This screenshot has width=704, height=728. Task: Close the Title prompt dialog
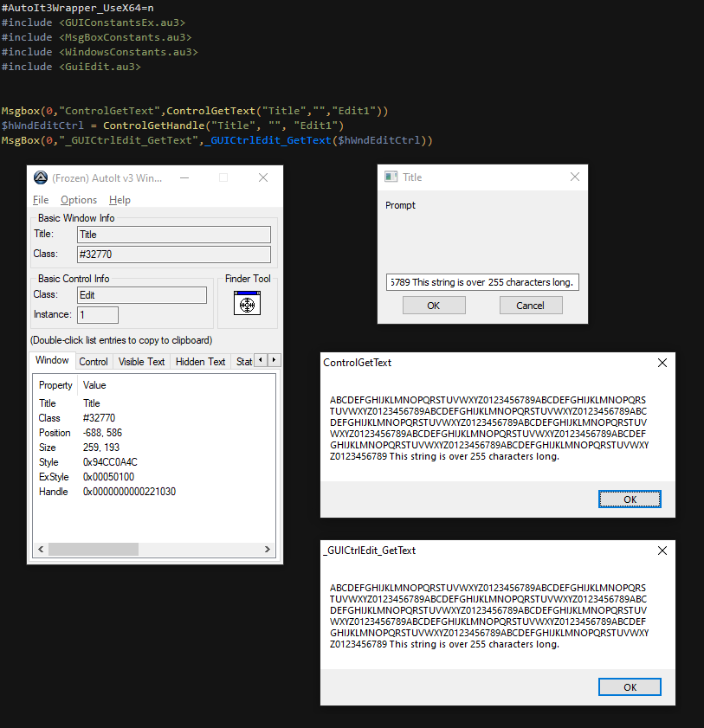575,177
